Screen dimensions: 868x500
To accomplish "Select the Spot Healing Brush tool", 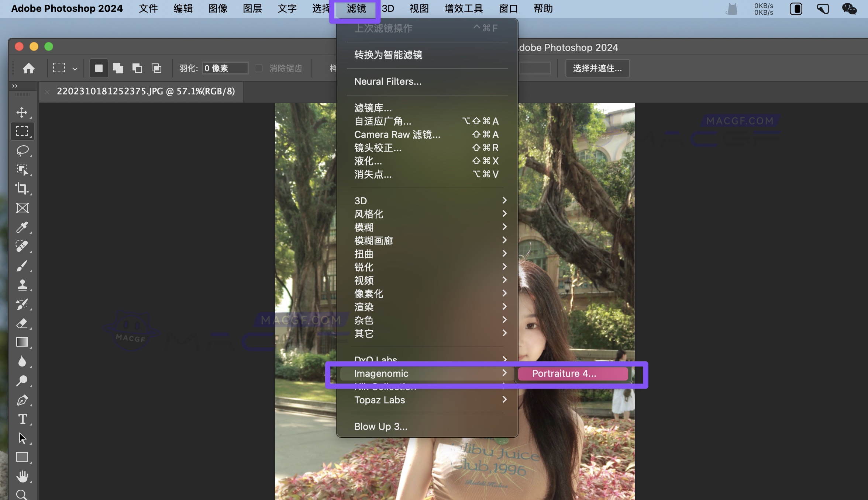I will [23, 246].
